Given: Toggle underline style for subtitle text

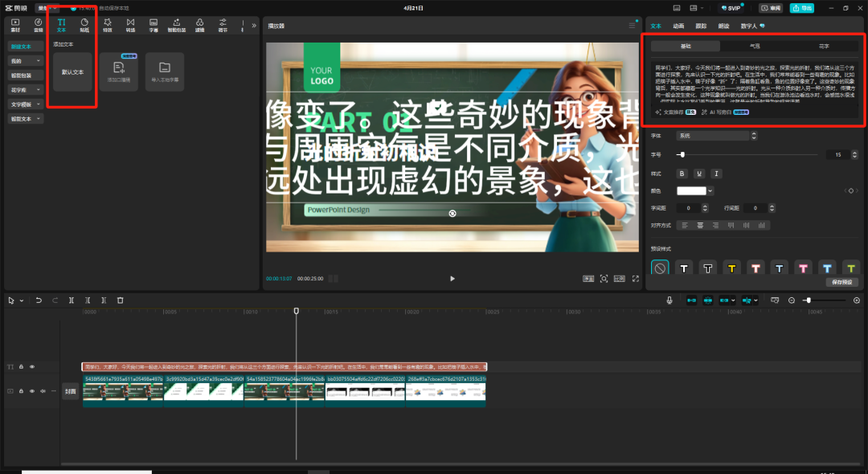Looking at the screenshot, I should click(x=699, y=174).
